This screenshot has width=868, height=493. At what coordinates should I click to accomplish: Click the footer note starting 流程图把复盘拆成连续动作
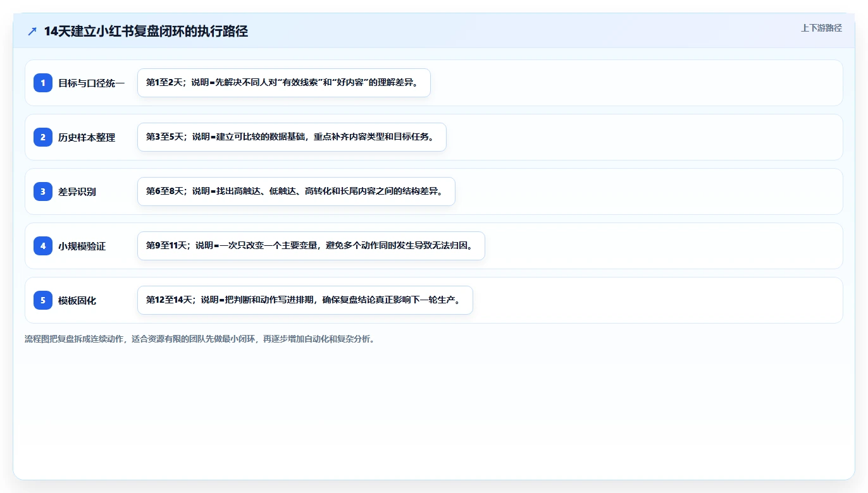(202, 339)
